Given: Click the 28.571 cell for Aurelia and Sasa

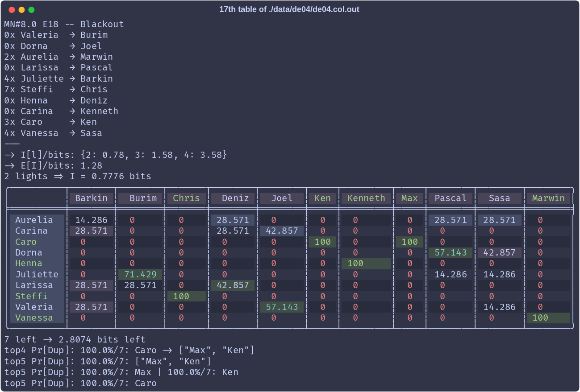Looking at the screenshot, I should click(x=500, y=220).
